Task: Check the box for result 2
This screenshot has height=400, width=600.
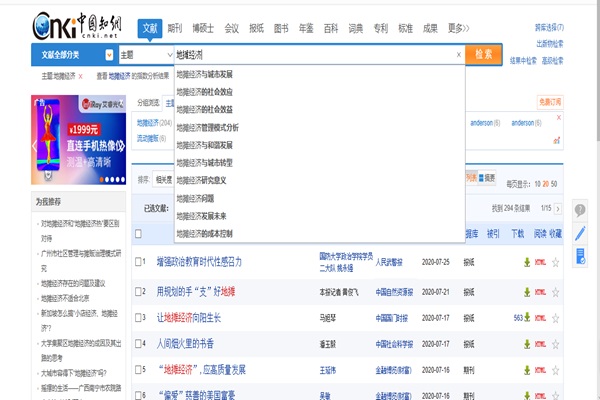Action: (x=138, y=292)
